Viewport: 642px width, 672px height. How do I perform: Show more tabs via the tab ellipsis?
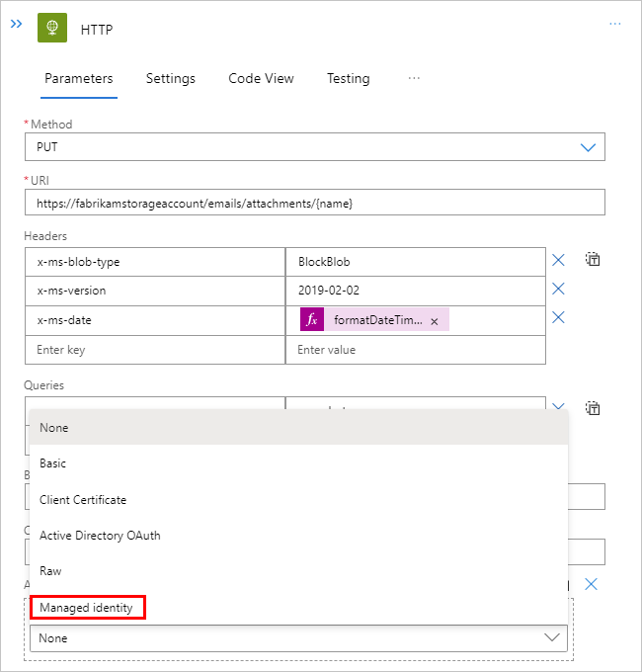point(414,78)
